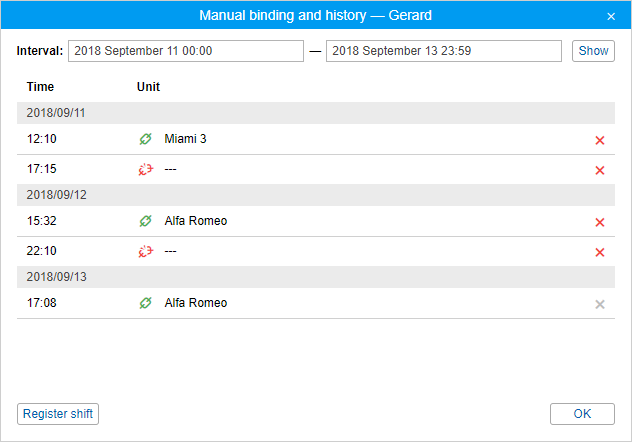Delete the 15:32 Alfa Romeo binding entry
632x442 pixels.
[600, 222]
